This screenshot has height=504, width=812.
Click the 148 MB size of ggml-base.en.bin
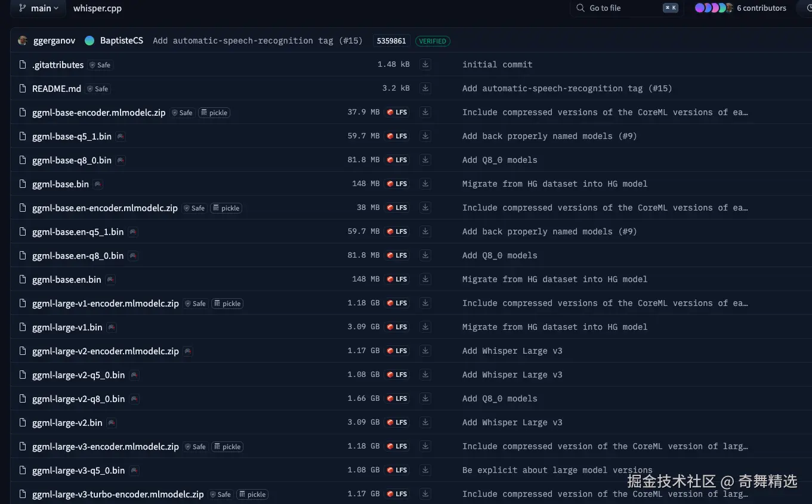pyautogui.click(x=366, y=279)
